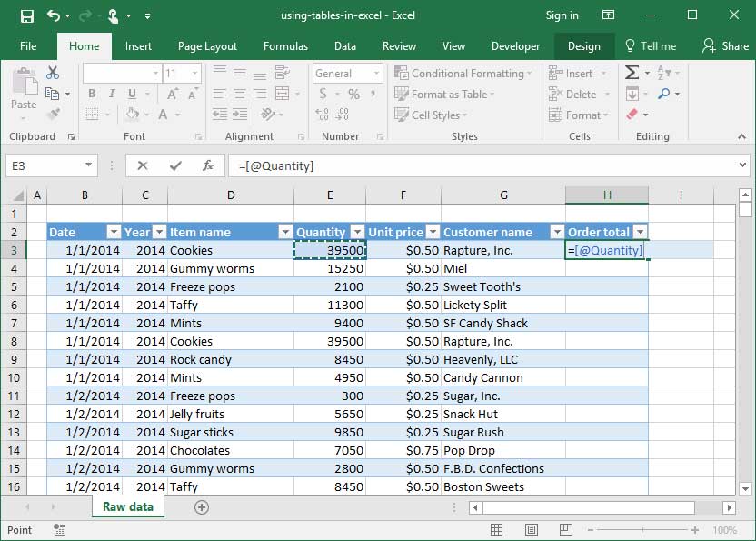Toggle Align Right

click(x=260, y=94)
